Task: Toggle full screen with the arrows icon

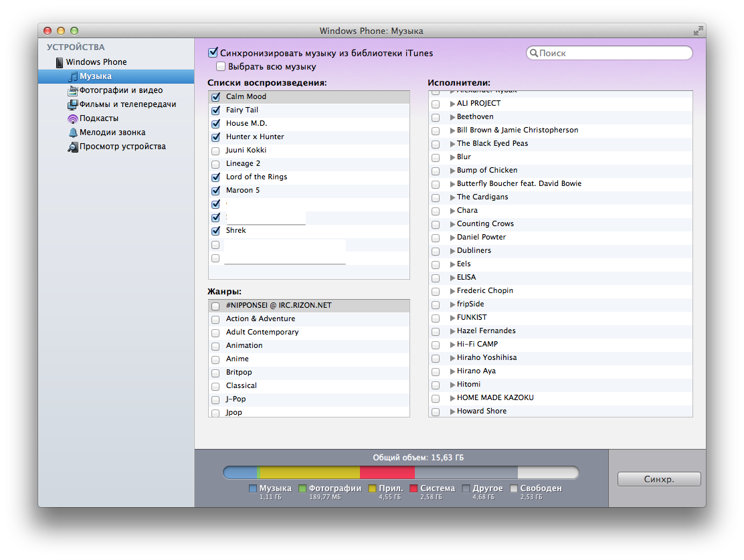Action: click(698, 31)
